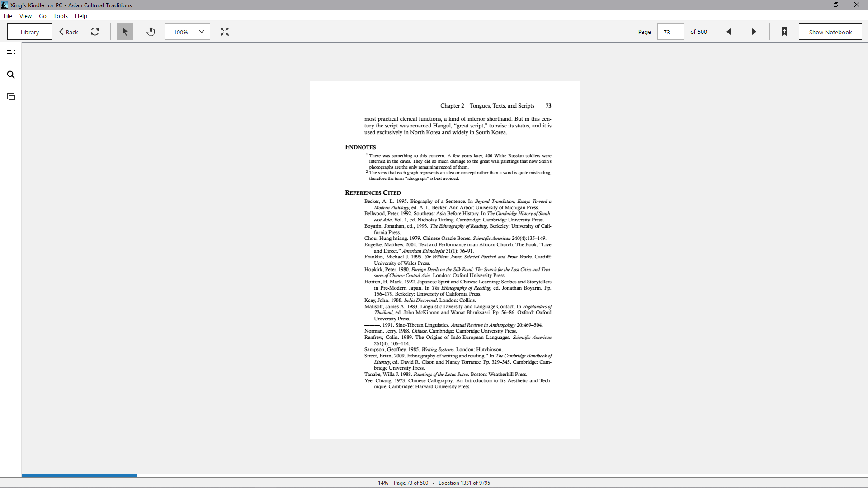Bookmark this page icon
The image size is (868, 488).
click(x=784, y=32)
